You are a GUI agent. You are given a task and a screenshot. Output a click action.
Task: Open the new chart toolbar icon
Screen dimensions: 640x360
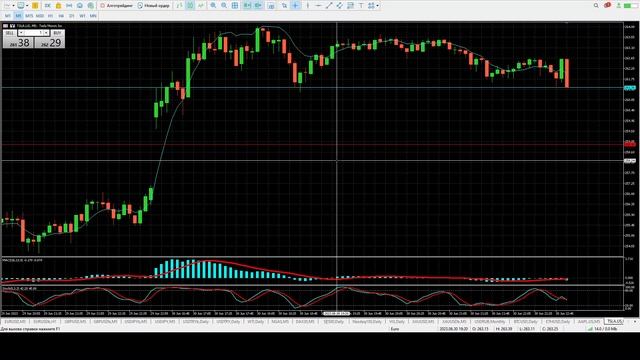tap(7, 6)
